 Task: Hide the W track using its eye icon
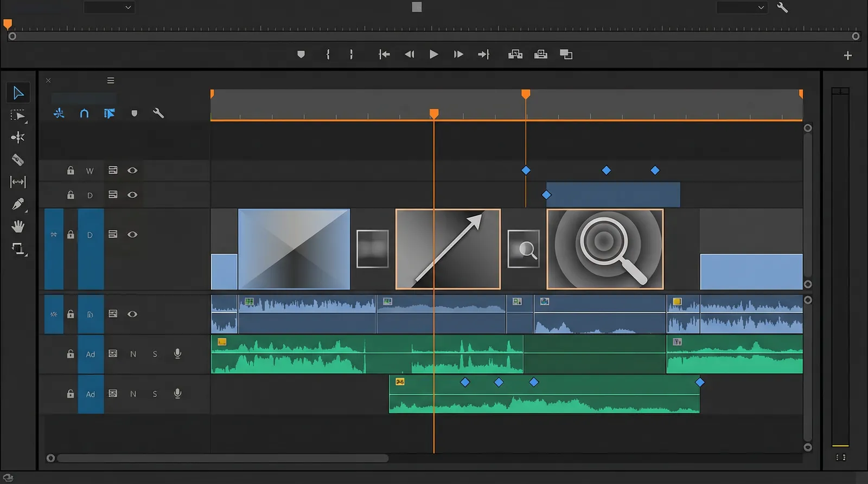132,171
